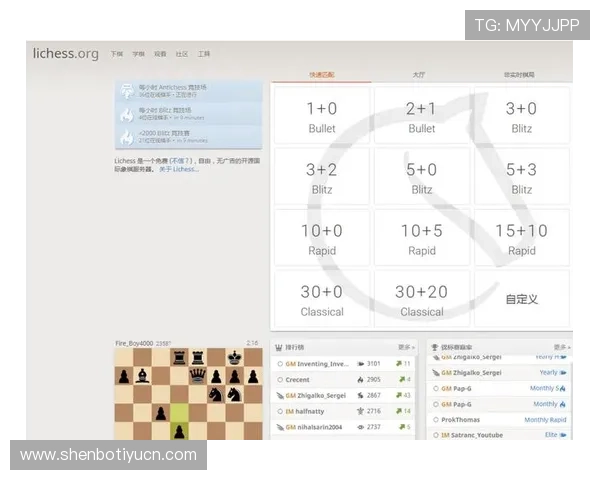Viewport: 600px width, 480px height.
Task: Open the 自定义 custom game option
Action: [522, 299]
